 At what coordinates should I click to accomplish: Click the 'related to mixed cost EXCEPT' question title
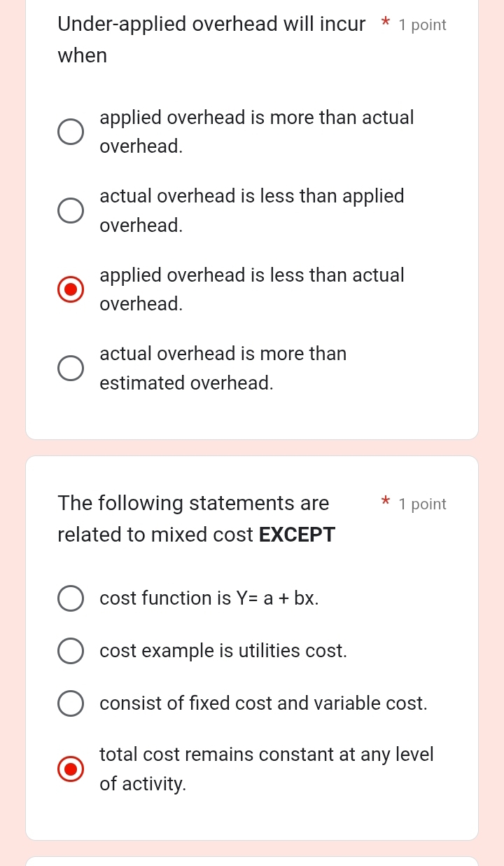197,535
